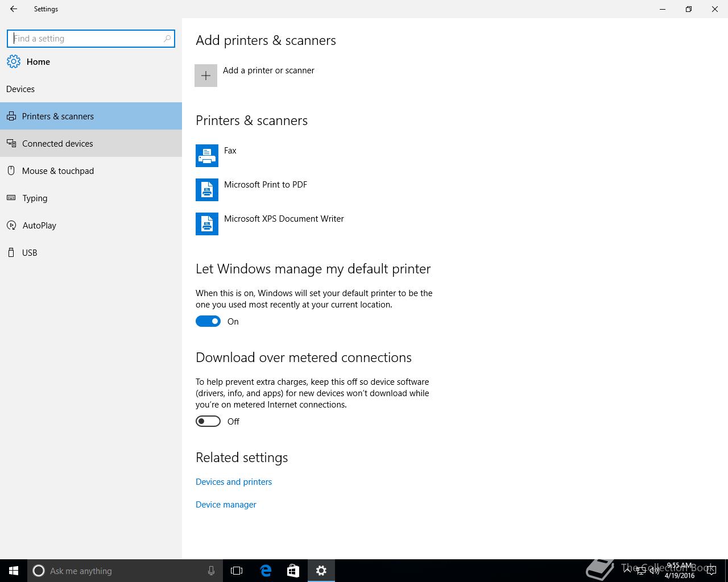Viewport: 728px width, 582px height.
Task: Restore down the Settings window
Action: click(x=689, y=9)
